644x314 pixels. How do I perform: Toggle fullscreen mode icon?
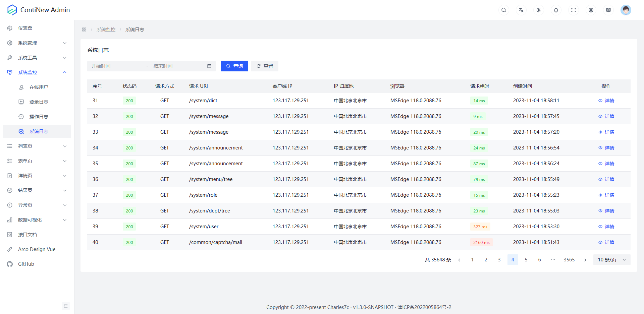pos(573,10)
